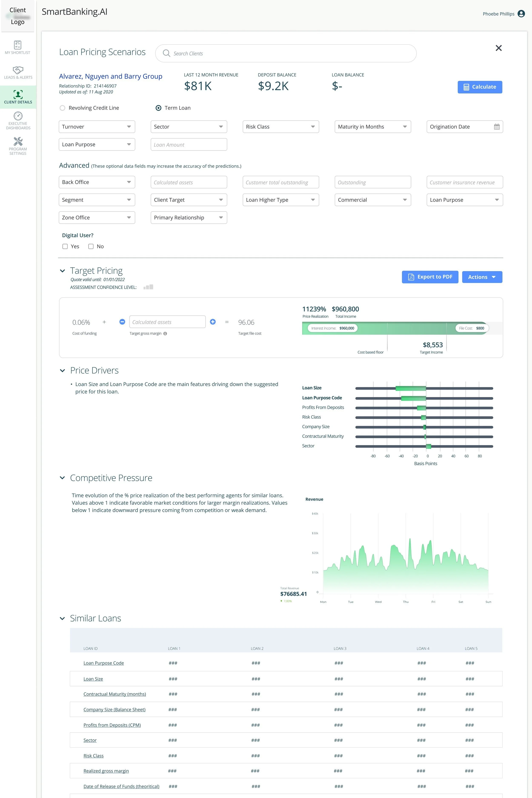The width and height of the screenshot is (532, 798).
Task: Open Executive Dashboards gauge icon
Action: point(18,116)
